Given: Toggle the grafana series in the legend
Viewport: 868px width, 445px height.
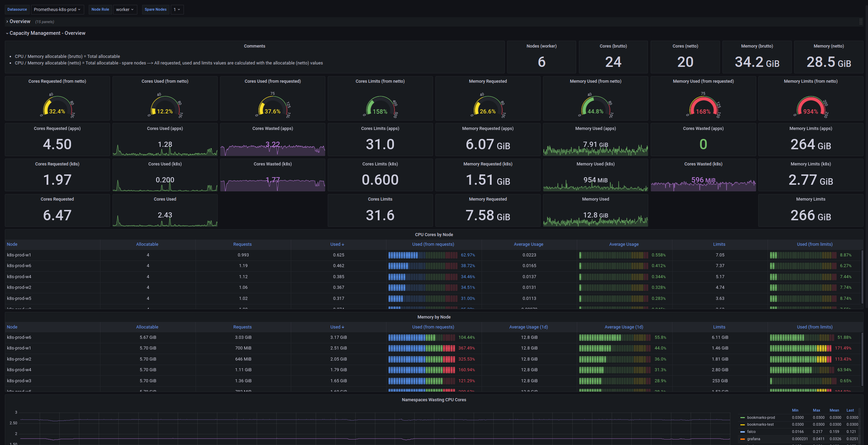Looking at the screenshot, I should click(753, 439).
